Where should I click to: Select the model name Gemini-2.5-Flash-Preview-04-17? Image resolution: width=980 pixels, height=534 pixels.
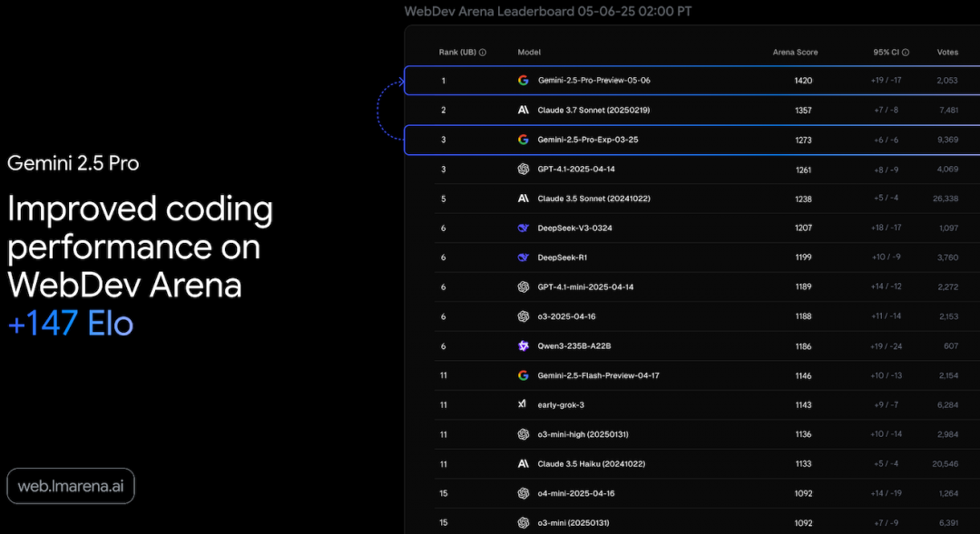(599, 375)
